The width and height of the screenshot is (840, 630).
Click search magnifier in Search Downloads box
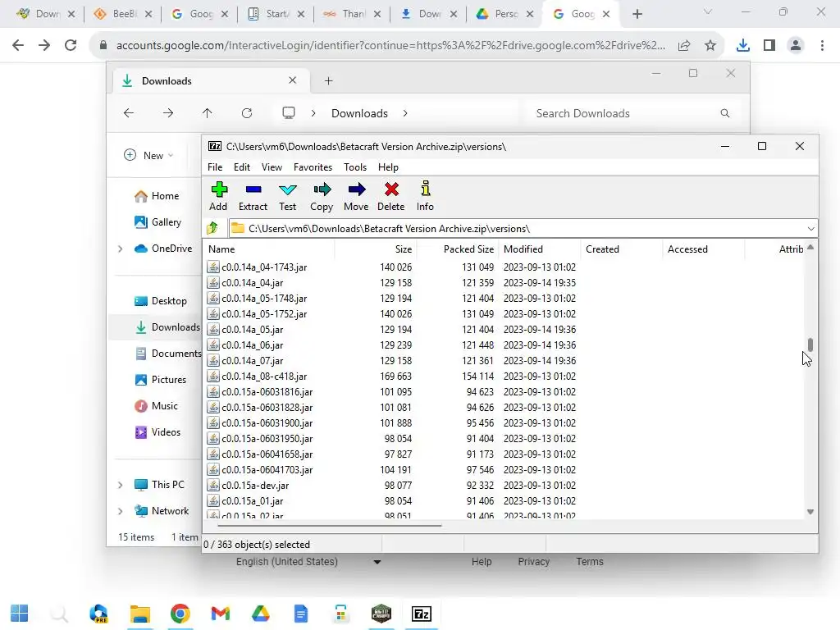click(725, 113)
